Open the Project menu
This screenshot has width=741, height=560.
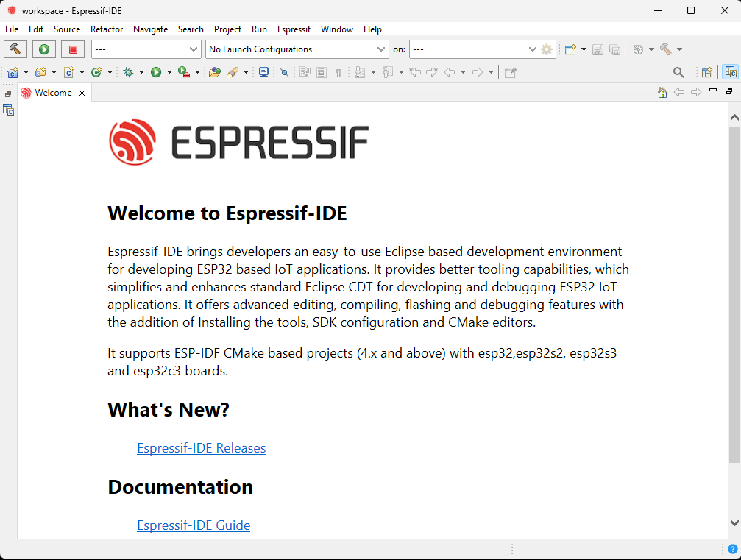click(227, 29)
